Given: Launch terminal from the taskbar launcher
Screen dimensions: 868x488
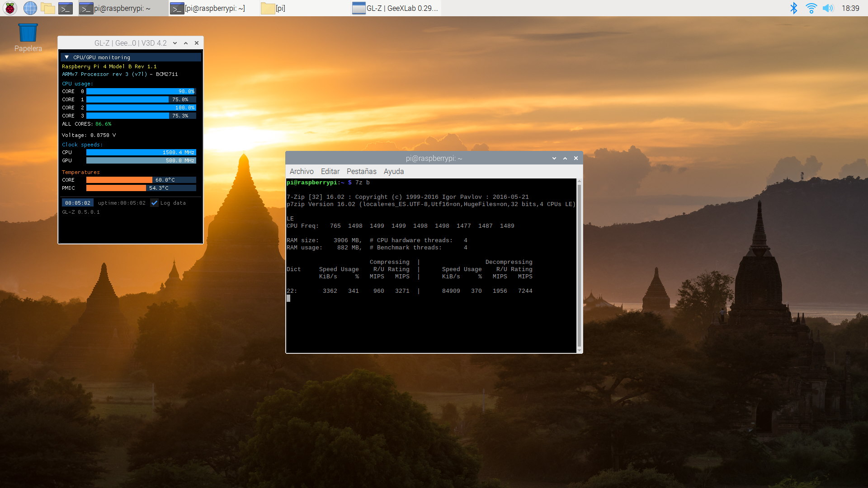Looking at the screenshot, I should click(66, 8).
